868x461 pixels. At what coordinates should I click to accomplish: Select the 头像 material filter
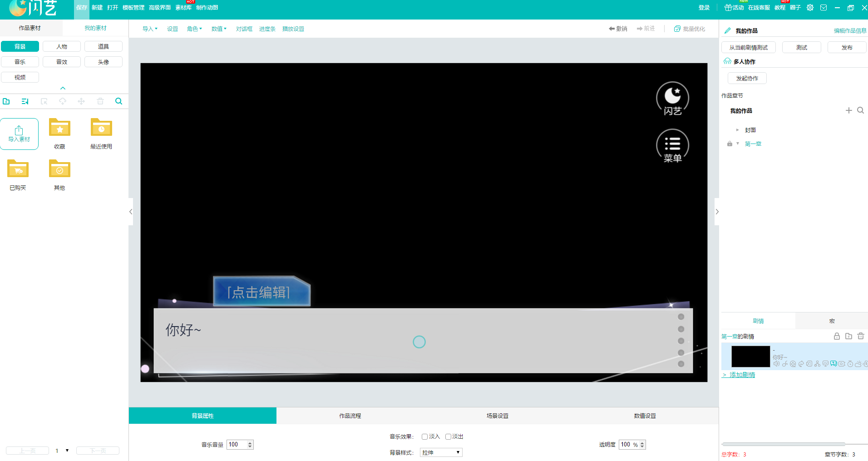click(104, 62)
